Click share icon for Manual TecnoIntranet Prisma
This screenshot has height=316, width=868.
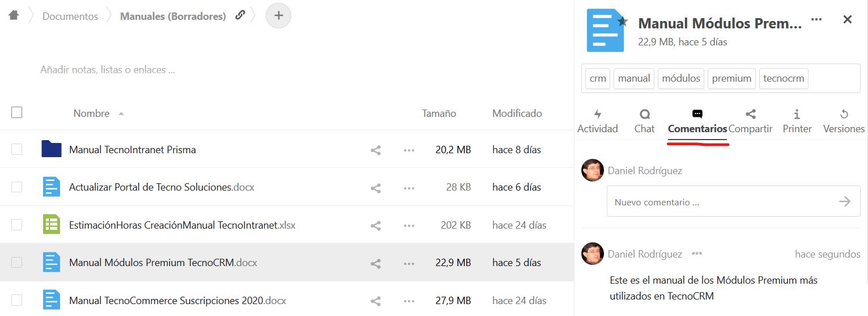tap(375, 150)
